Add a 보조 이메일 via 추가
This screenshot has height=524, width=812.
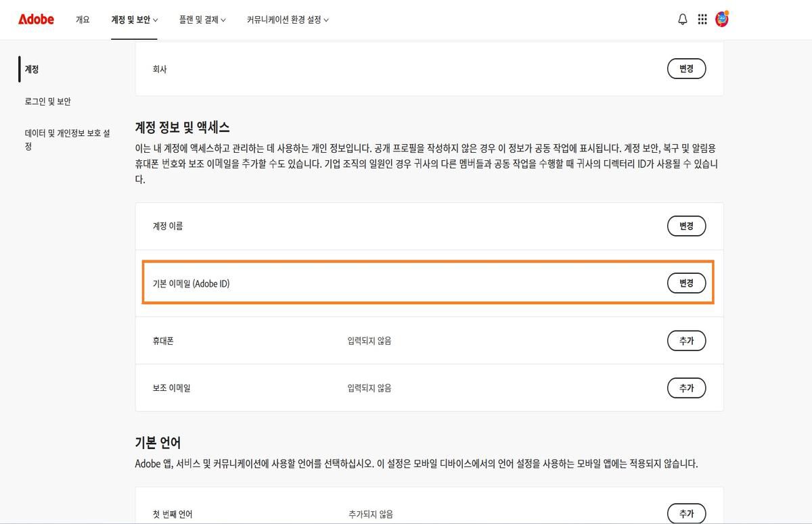click(x=686, y=387)
